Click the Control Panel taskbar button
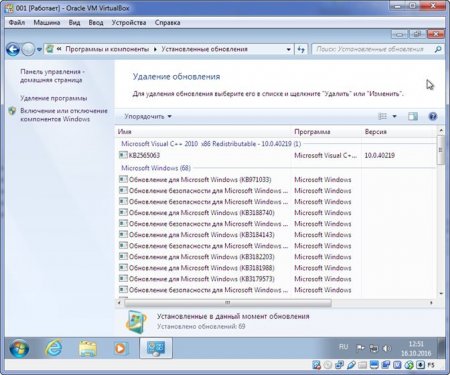This screenshot has height=375, width=450. (156, 348)
